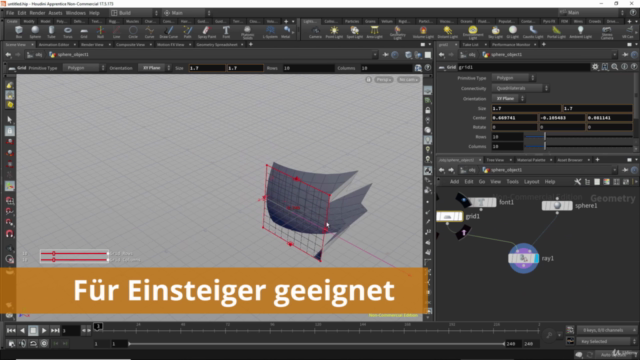Image resolution: width=640 pixels, height=360 pixels.
Task: Click the Rows slider in the parameter pane
Action: [x=578, y=137]
